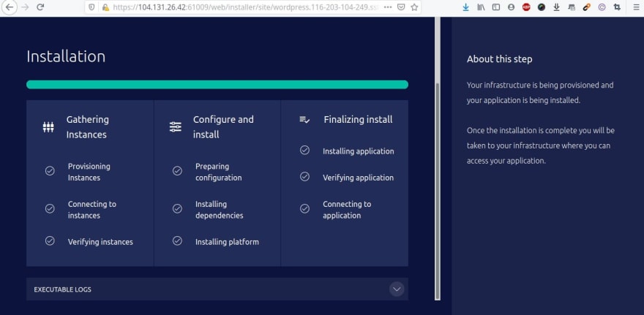Click the Preparing configuration step text
The image size is (644, 315).
pyautogui.click(x=219, y=172)
